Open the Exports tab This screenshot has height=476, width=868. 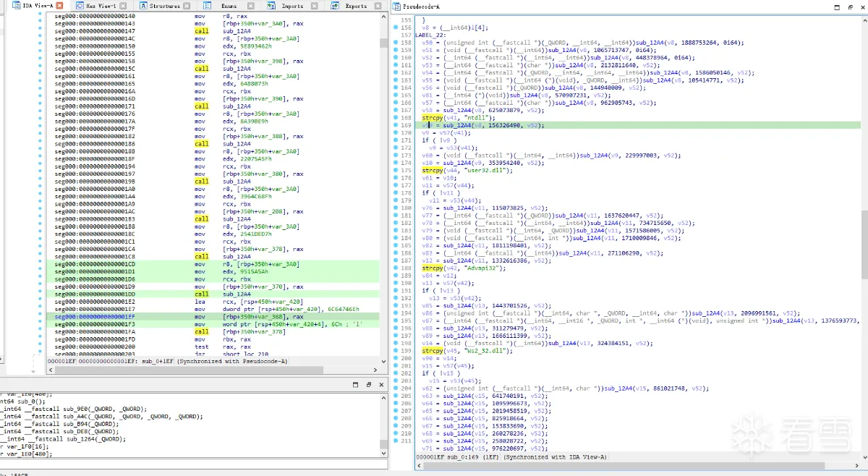(357, 6)
